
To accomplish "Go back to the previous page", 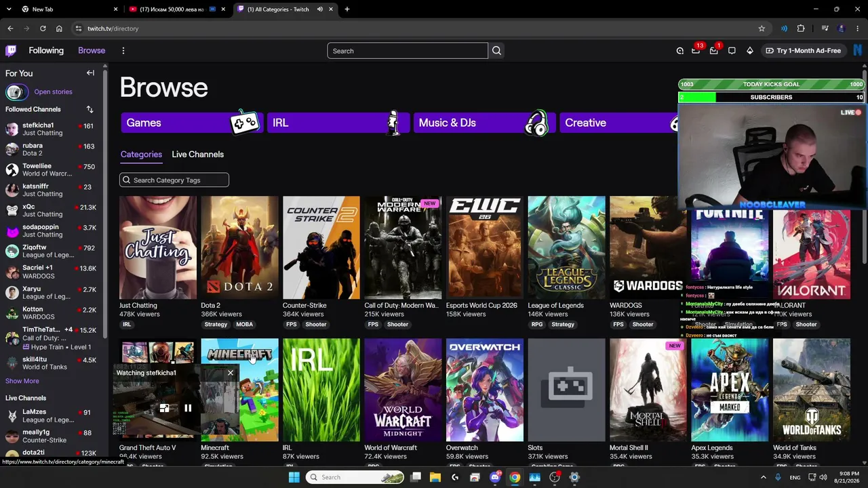I will click(10, 28).
